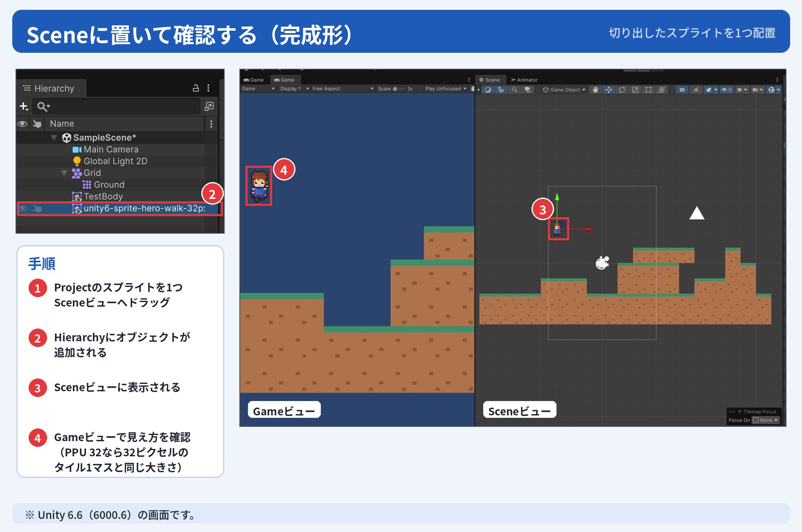Select the Transform tool
The width and height of the screenshot is (802, 532).
tap(662, 90)
